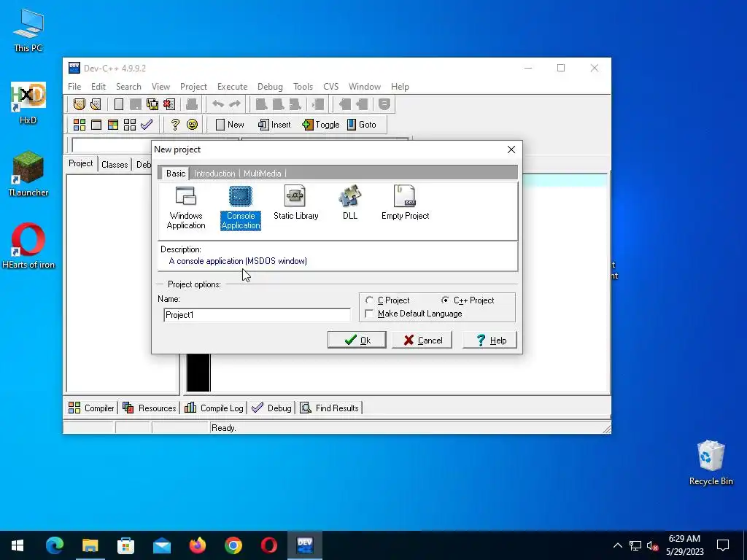The height and width of the screenshot is (560, 747).
Task: Click the Save All toolbar icon
Action: (152, 104)
